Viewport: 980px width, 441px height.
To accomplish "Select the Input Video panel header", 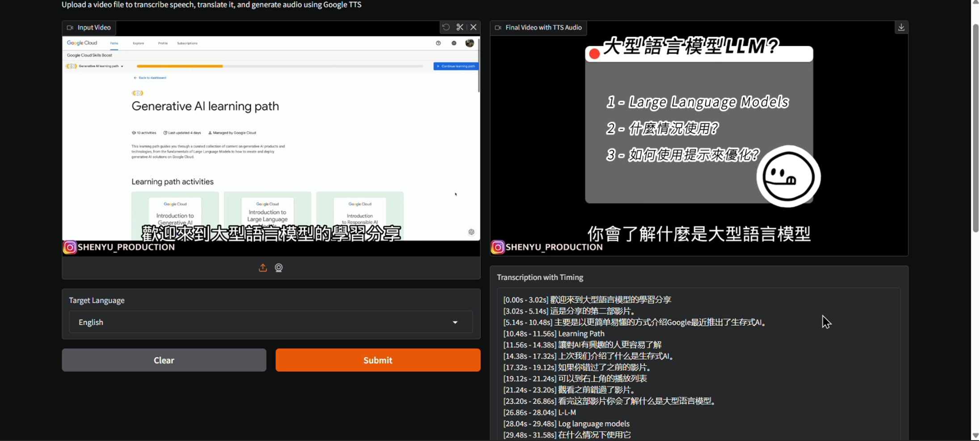I will pyautogui.click(x=88, y=27).
